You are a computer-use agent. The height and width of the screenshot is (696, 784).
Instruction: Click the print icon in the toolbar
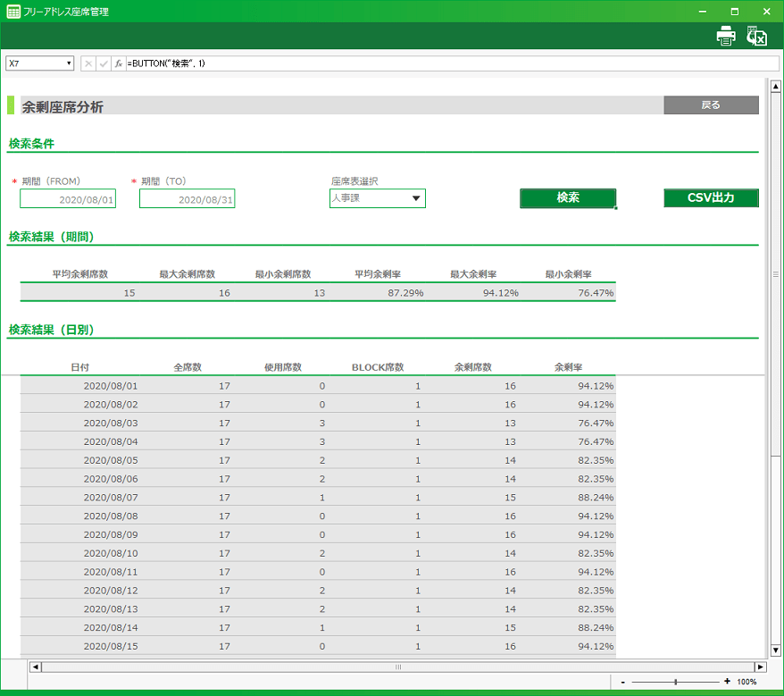[726, 36]
